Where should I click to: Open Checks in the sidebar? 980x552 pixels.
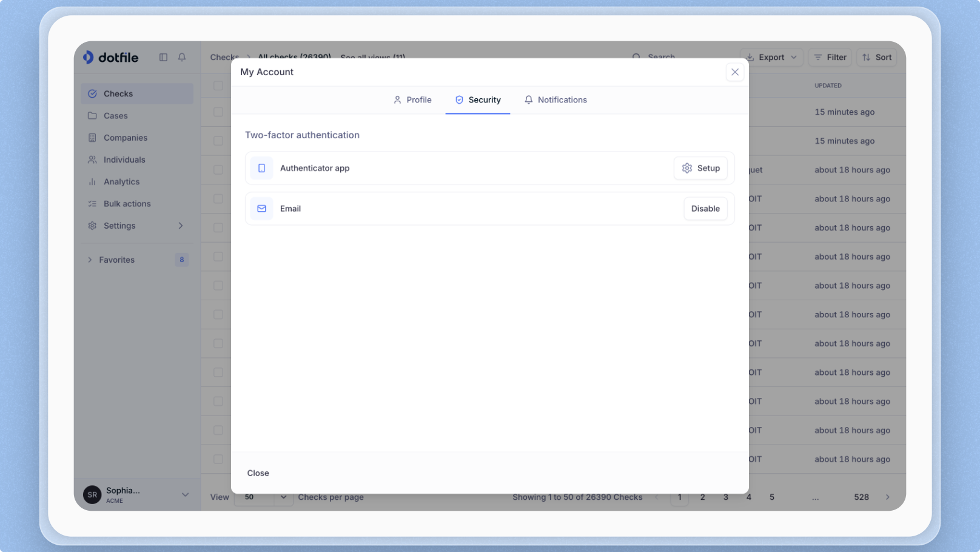(137, 93)
